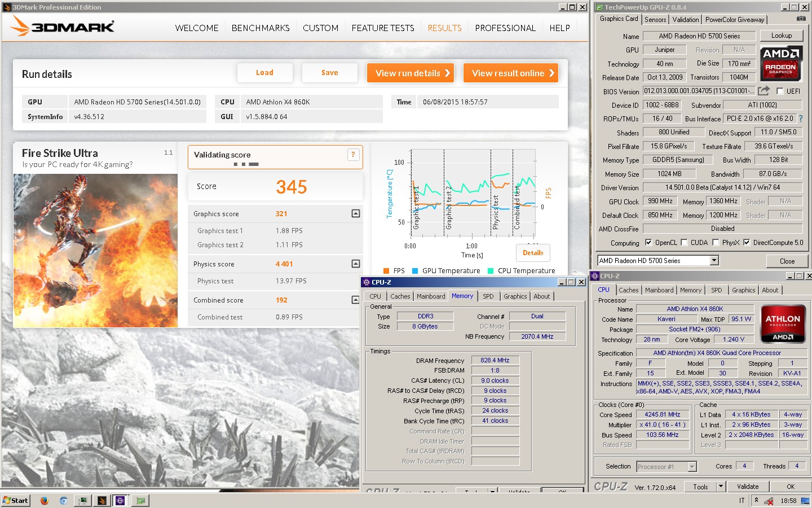The width and height of the screenshot is (812, 508).
Task: Click the Fire Strike Ultra artwork thumbnail
Action: click(95, 251)
